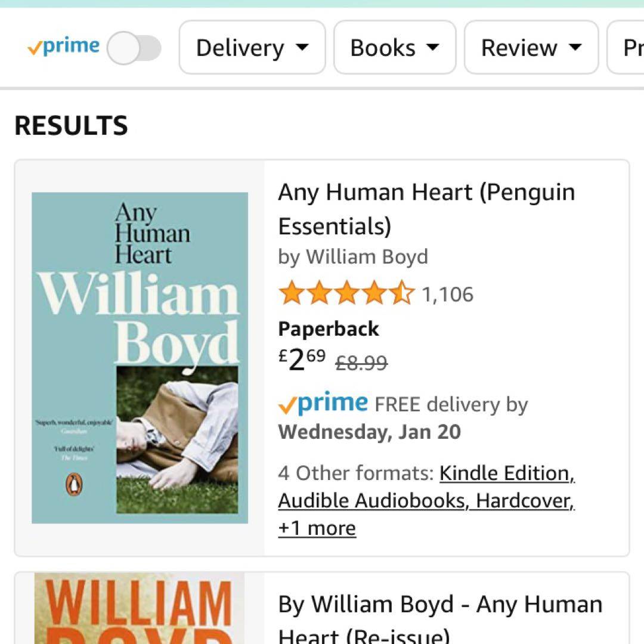Toggle the Prime filter switch
This screenshot has width=644, height=644.
134,48
